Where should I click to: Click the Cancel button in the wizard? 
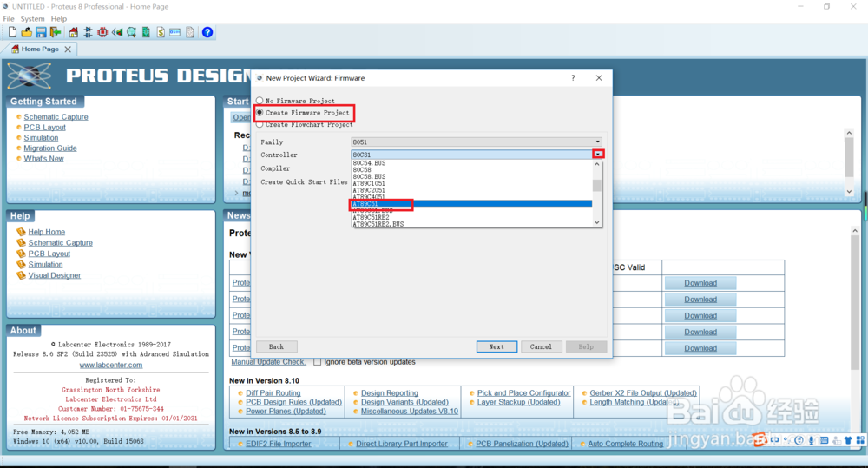[x=541, y=346]
